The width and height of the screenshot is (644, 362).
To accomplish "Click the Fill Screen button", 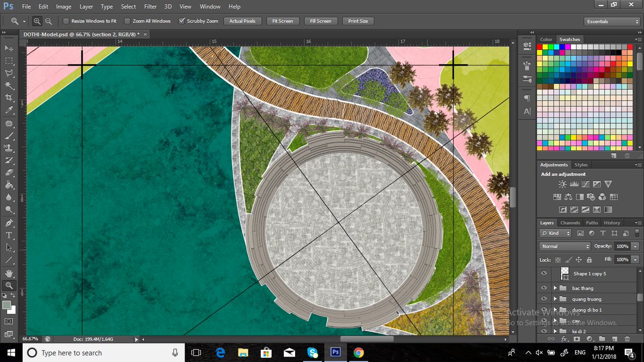I will (320, 21).
